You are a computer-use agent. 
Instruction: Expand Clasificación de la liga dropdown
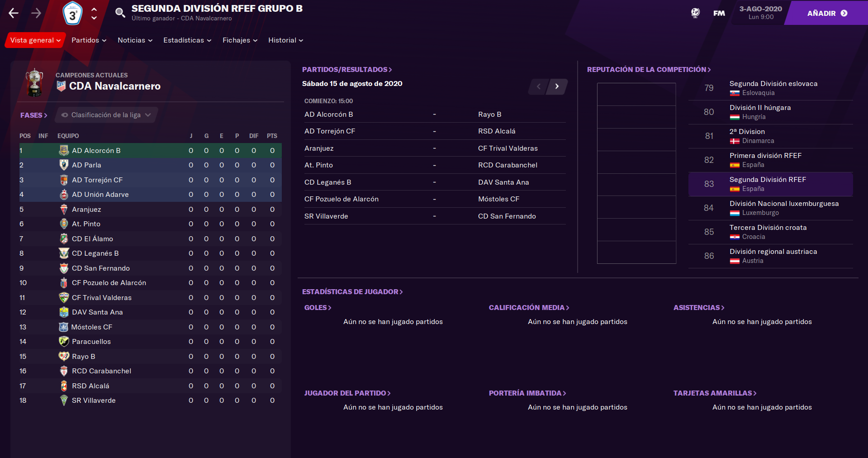pyautogui.click(x=106, y=115)
